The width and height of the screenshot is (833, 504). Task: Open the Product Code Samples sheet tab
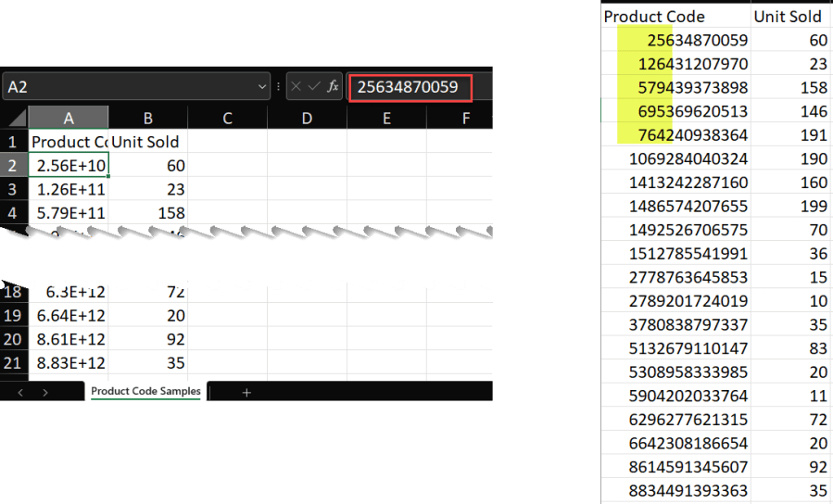(x=145, y=391)
